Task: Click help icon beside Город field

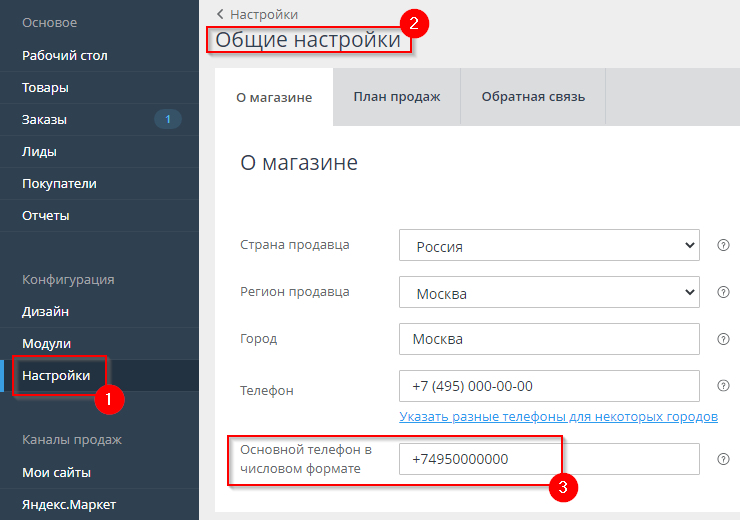Action: (723, 339)
